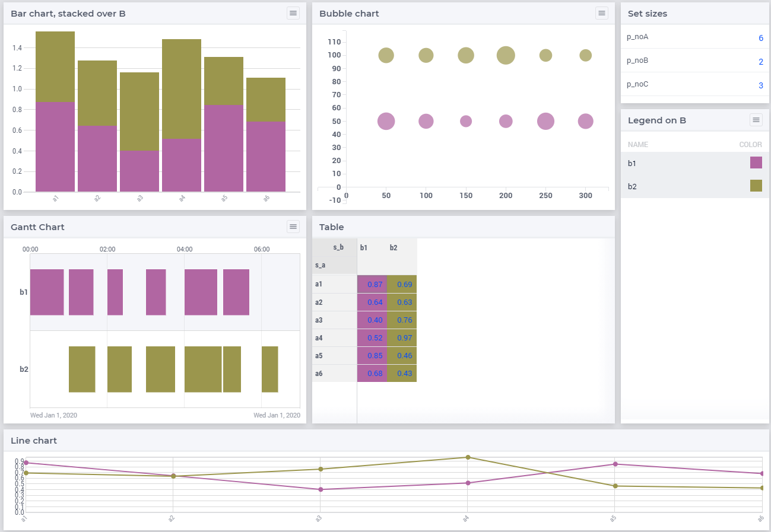The width and height of the screenshot is (771, 532).
Task: Click the b1 color swatch in legend
Action: [756, 163]
